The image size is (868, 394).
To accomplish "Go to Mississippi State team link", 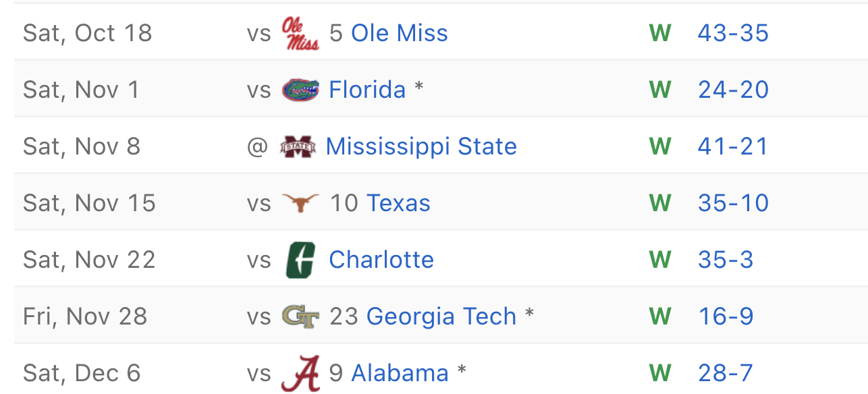I will [x=421, y=146].
